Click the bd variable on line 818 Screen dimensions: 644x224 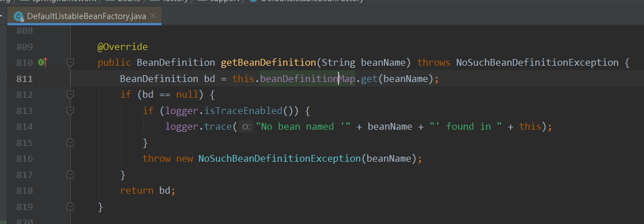pyautogui.click(x=165, y=191)
